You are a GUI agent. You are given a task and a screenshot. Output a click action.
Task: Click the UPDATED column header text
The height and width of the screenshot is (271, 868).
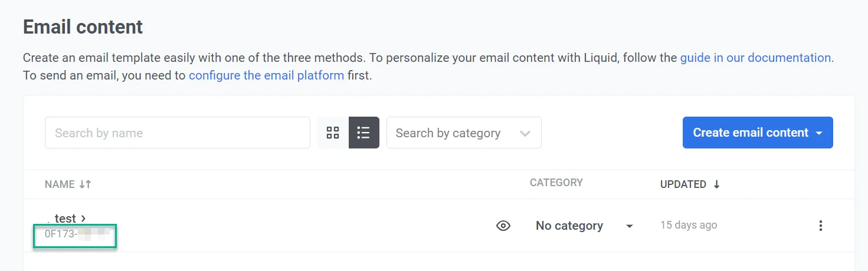683,184
